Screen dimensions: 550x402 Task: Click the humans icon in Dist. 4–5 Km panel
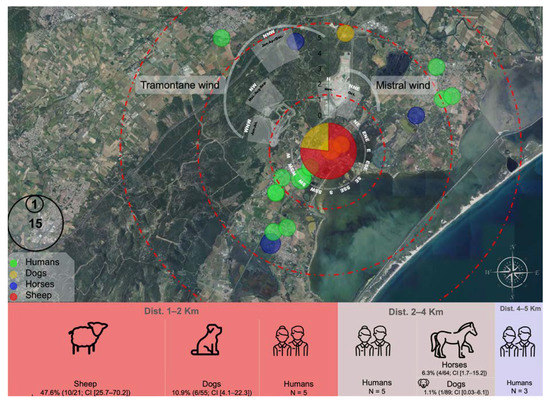click(518, 342)
